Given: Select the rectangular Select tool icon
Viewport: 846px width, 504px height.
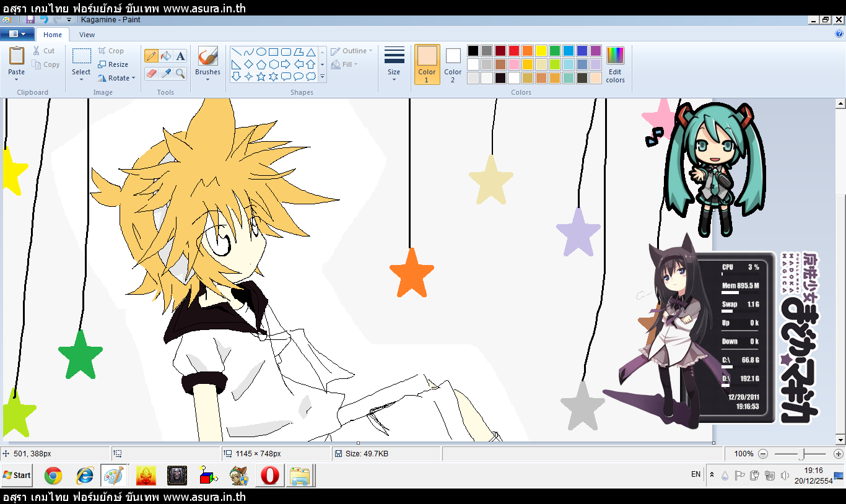Looking at the screenshot, I should [81, 56].
